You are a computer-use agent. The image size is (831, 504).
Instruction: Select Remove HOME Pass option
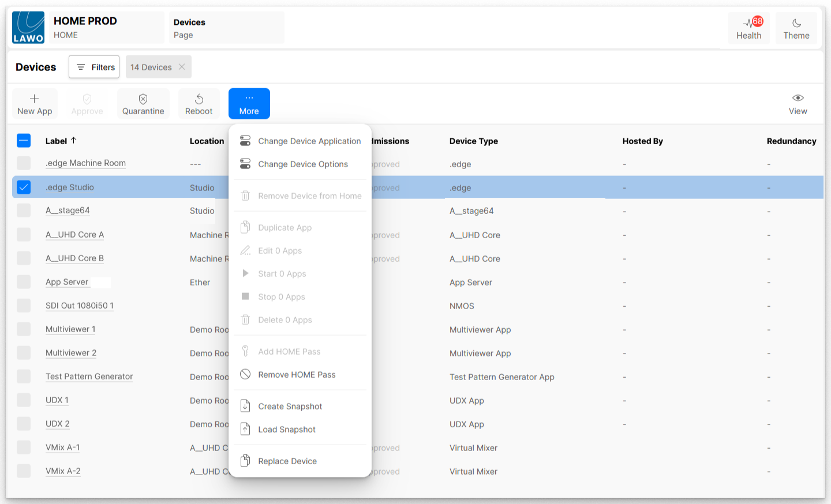(x=297, y=375)
